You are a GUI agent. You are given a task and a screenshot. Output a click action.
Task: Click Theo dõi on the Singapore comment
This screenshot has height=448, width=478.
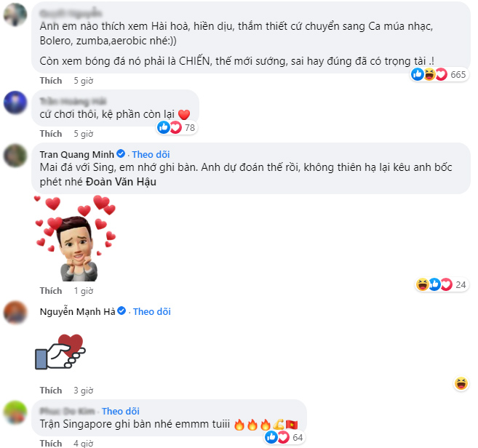pos(121,411)
